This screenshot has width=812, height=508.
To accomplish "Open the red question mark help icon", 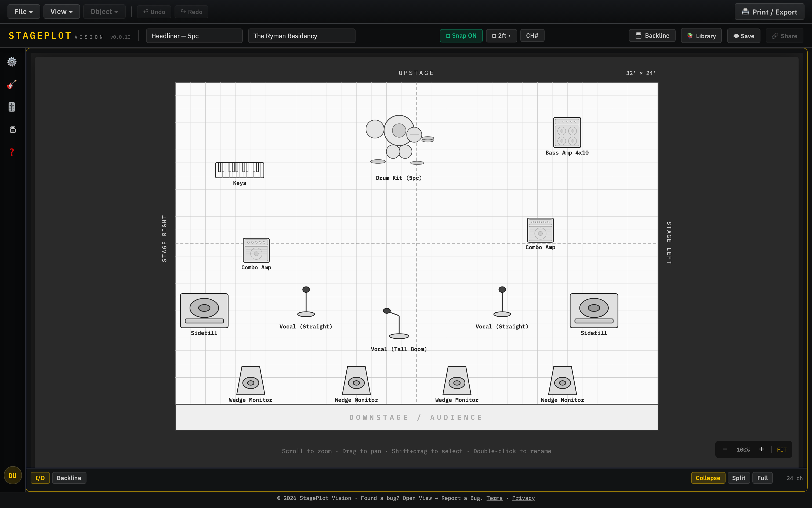I will (12, 152).
